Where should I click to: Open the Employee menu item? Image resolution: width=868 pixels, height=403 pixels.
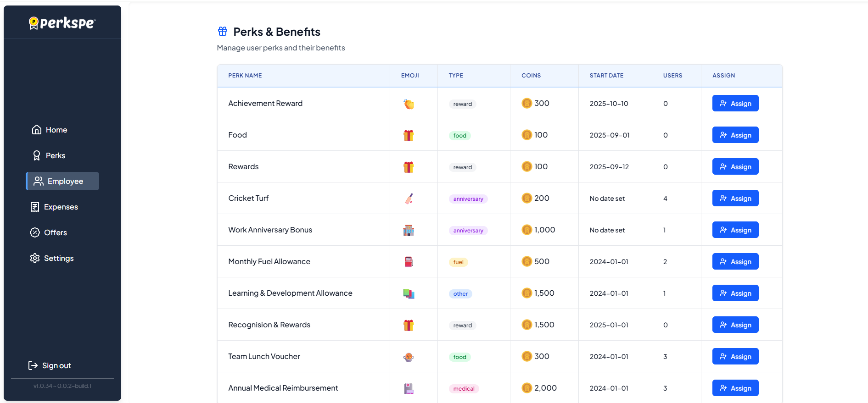click(63, 181)
